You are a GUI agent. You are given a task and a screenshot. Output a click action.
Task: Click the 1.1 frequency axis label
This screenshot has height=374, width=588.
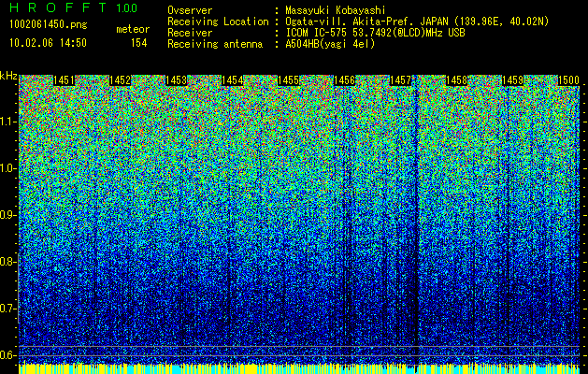pos(7,122)
